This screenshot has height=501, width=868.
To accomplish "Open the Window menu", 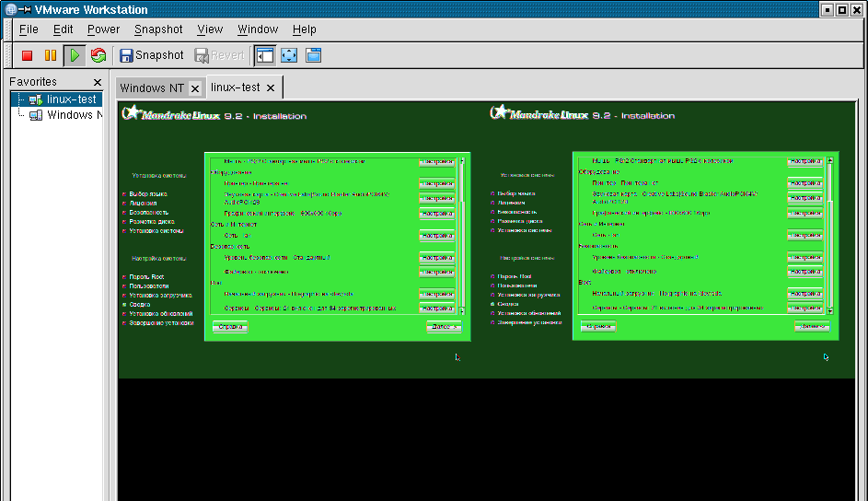I will pyautogui.click(x=258, y=29).
